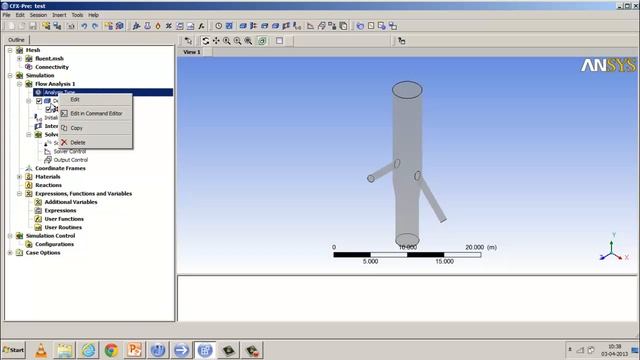
Task: Click the Solver Control toolbar icon
Action: [x=311, y=26]
